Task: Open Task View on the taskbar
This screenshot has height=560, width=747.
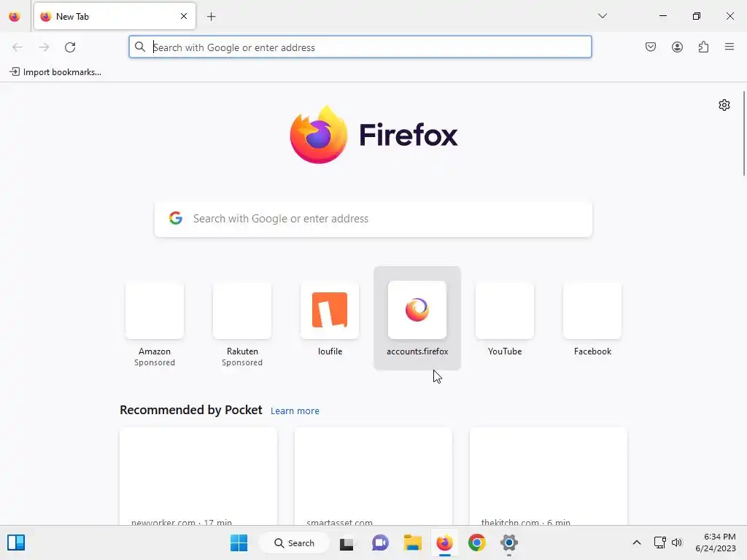Action: tap(347, 542)
